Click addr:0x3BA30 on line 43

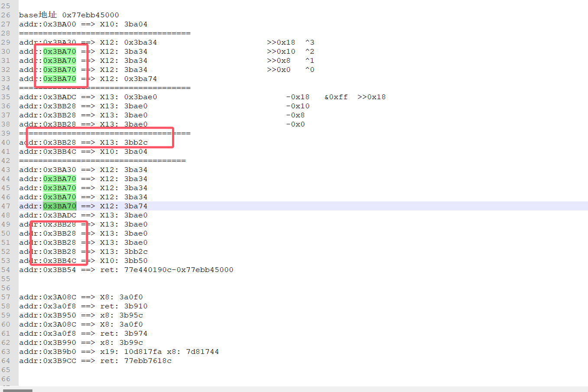(48, 170)
